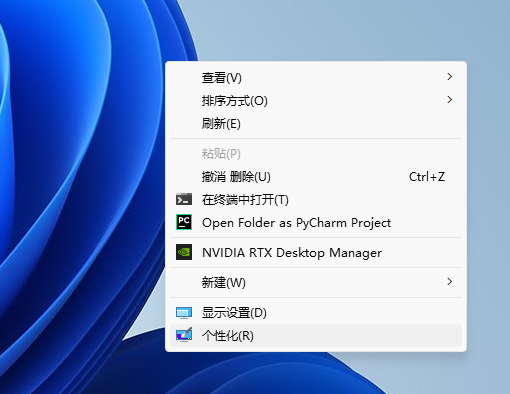Choose Open Folder as PyCharm Project

click(x=316, y=222)
